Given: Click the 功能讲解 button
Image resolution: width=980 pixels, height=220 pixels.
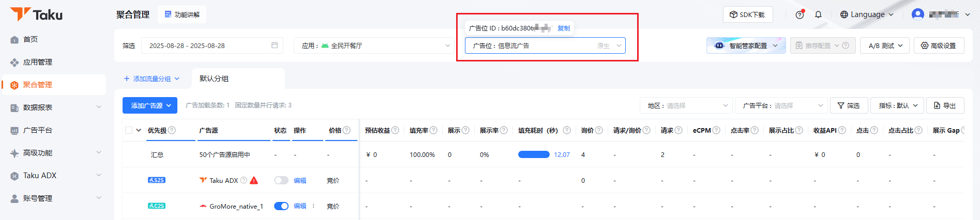Looking at the screenshot, I should coord(182,14).
